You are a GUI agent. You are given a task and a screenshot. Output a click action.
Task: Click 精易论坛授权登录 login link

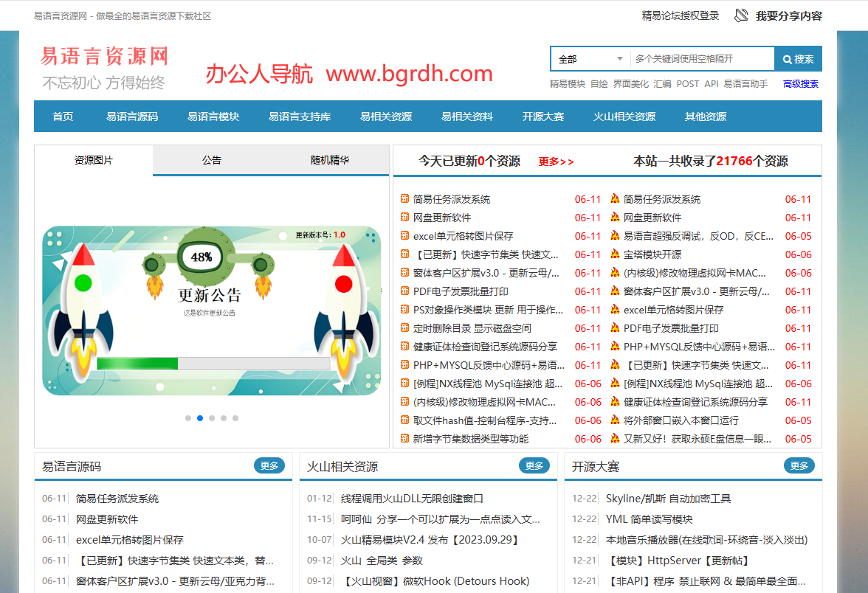681,15
